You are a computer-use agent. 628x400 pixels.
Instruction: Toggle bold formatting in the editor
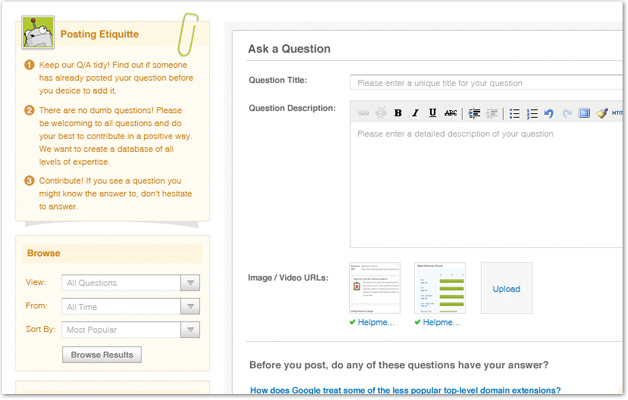click(x=398, y=113)
